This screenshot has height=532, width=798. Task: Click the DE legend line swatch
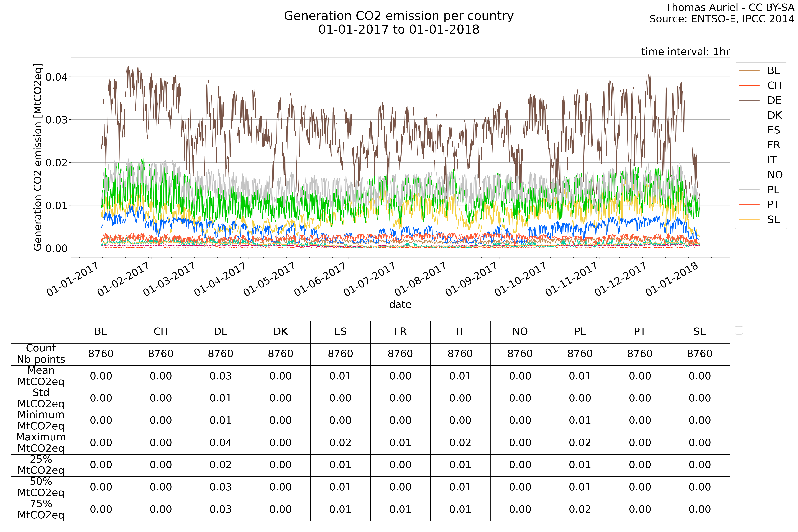pyautogui.click(x=749, y=100)
